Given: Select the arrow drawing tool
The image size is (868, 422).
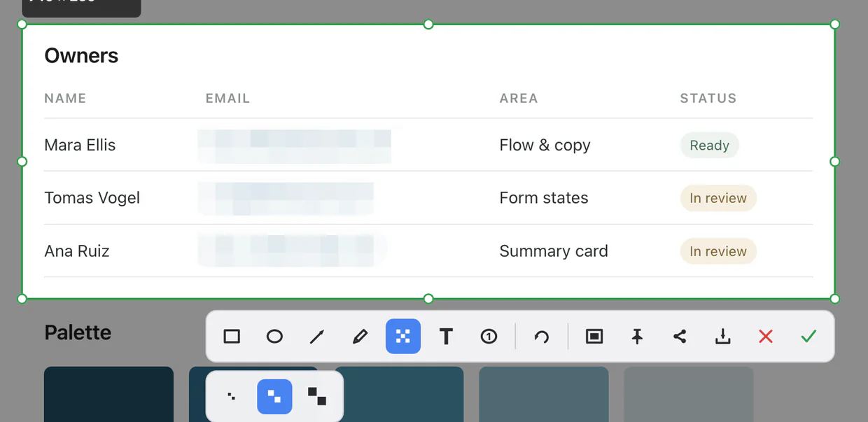Looking at the screenshot, I should point(317,337).
